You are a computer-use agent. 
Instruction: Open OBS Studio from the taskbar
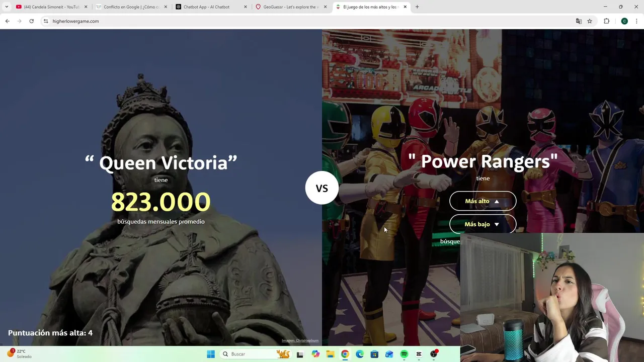[434, 354]
